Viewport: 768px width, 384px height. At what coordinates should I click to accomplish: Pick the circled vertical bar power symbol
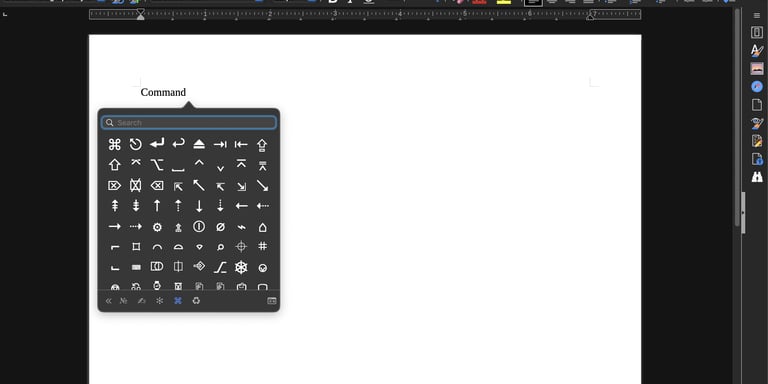[x=199, y=226]
